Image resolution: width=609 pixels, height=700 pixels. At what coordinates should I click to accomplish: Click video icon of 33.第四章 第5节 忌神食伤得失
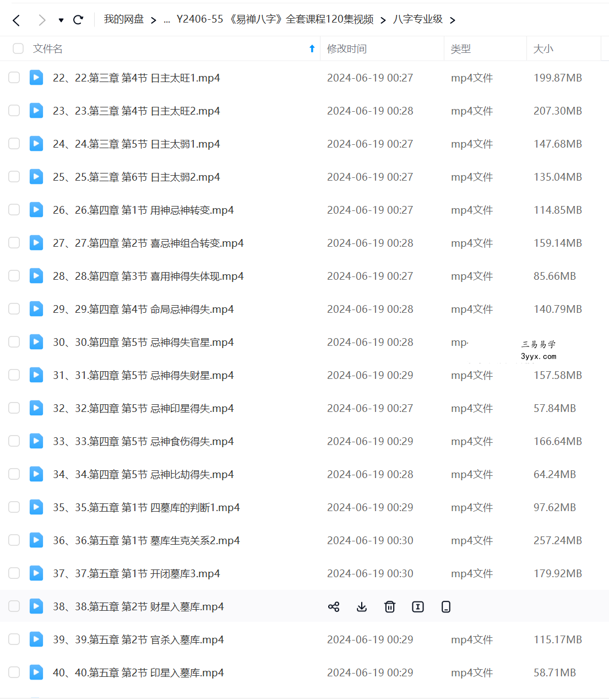36,441
